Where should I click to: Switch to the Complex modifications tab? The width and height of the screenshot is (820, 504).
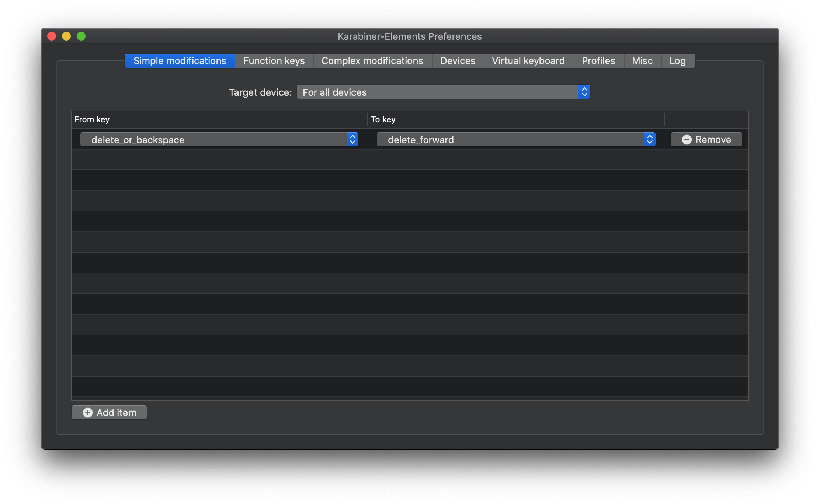[x=372, y=60]
